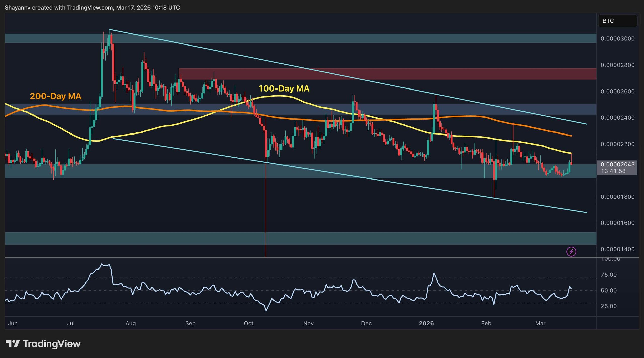Click the 25.00 RSI axis label
644x358 pixels.
coord(609,306)
